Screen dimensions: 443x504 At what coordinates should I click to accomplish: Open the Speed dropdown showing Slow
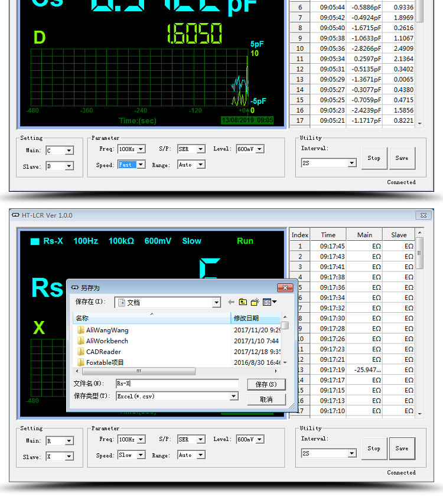coord(141,455)
